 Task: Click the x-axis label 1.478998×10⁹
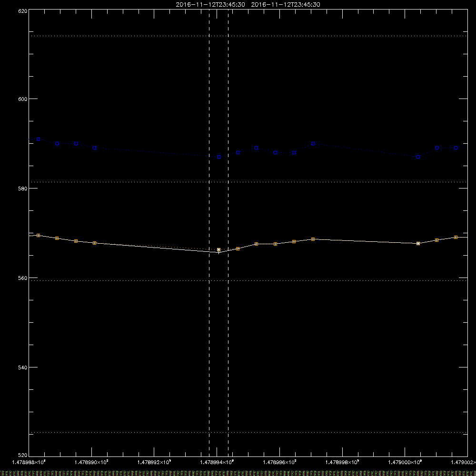click(342, 462)
